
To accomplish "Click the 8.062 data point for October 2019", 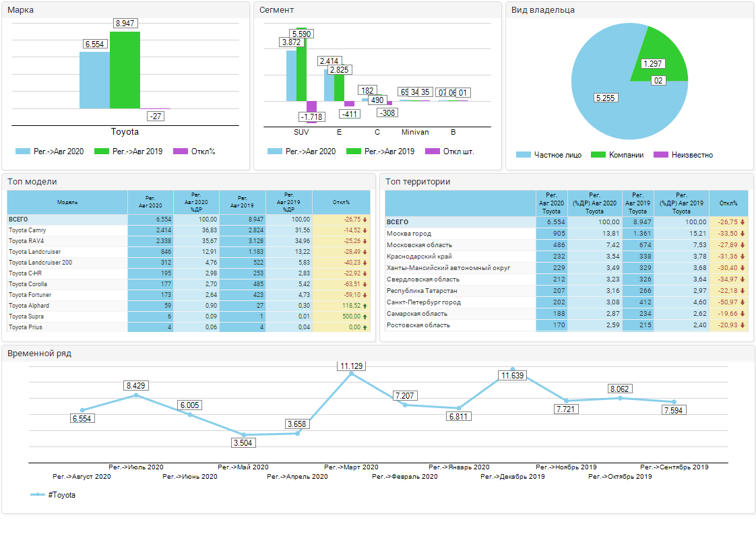I will tap(620, 398).
